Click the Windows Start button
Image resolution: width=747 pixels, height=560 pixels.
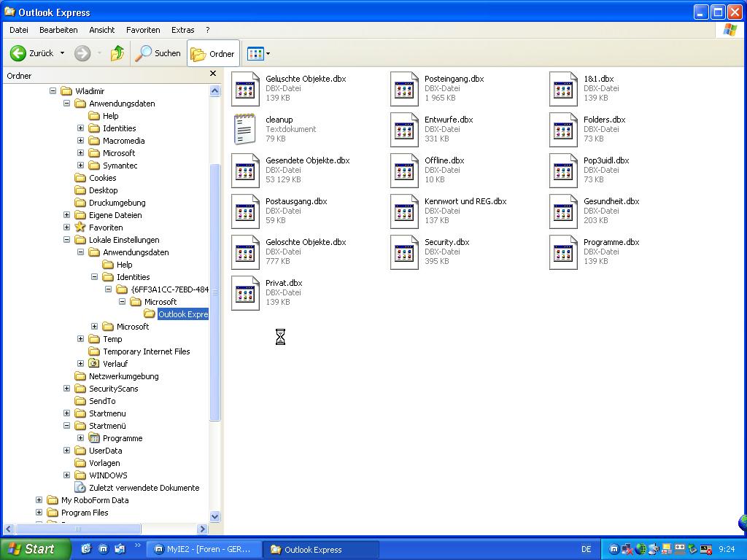[34, 549]
